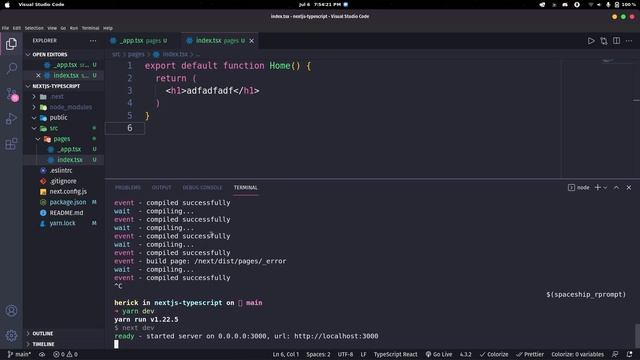Change encoding via UTF-8 indicator
640x360 pixels.
tap(345, 354)
